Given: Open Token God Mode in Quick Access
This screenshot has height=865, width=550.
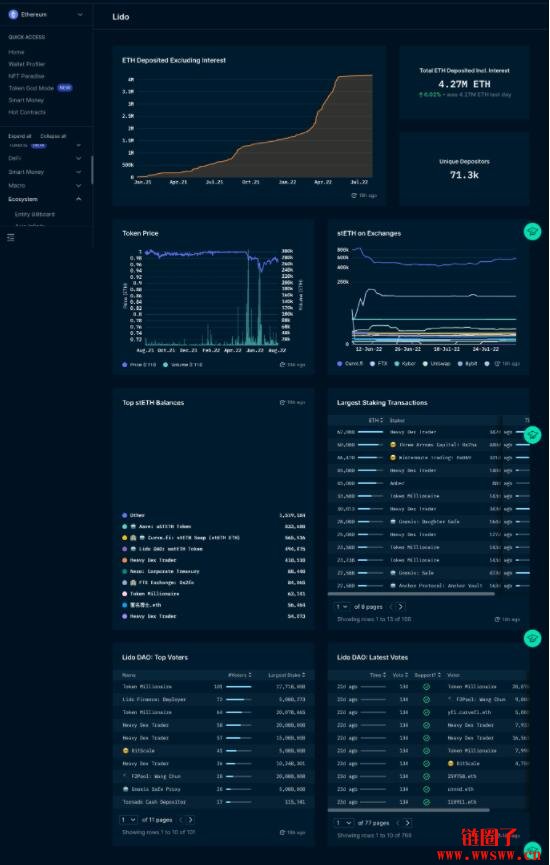Looking at the screenshot, I should click(x=31, y=88).
